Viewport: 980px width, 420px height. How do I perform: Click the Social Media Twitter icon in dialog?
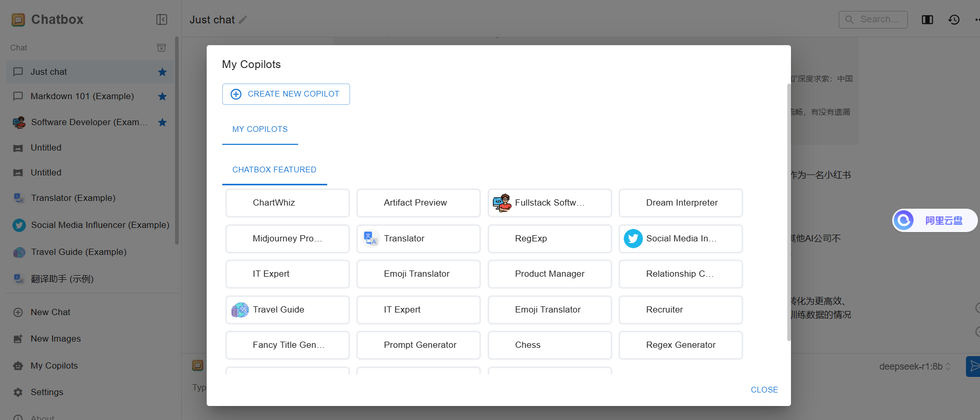point(633,239)
